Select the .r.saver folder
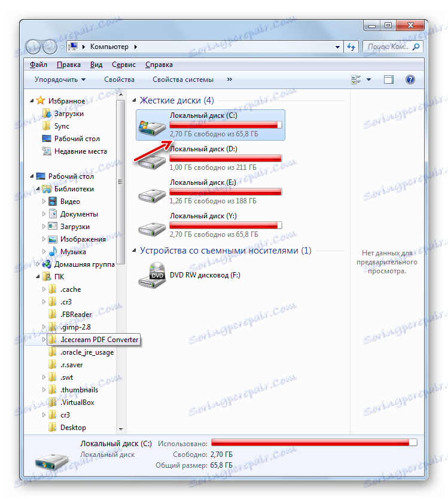448x500 pixels. [71, 365]
